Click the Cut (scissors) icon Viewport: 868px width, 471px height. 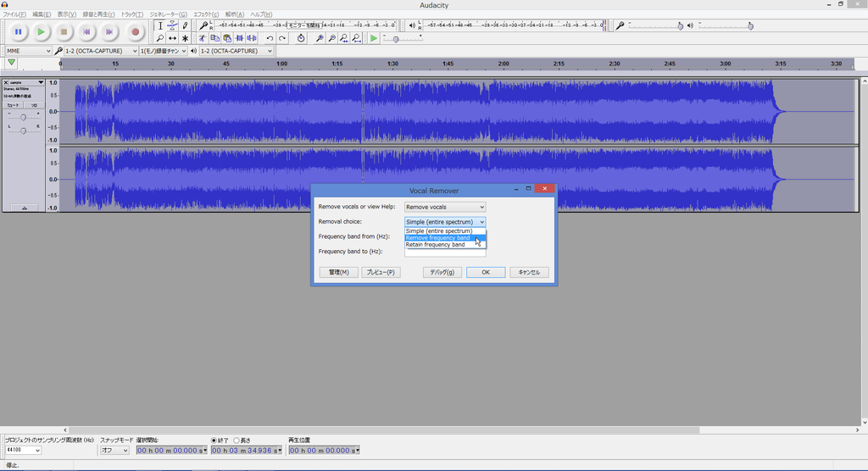[202, 38]
